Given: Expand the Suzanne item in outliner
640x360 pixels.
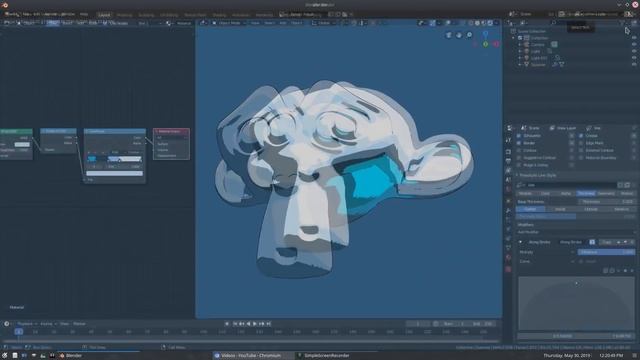Looking at the screenshot, I should point(520,64).
